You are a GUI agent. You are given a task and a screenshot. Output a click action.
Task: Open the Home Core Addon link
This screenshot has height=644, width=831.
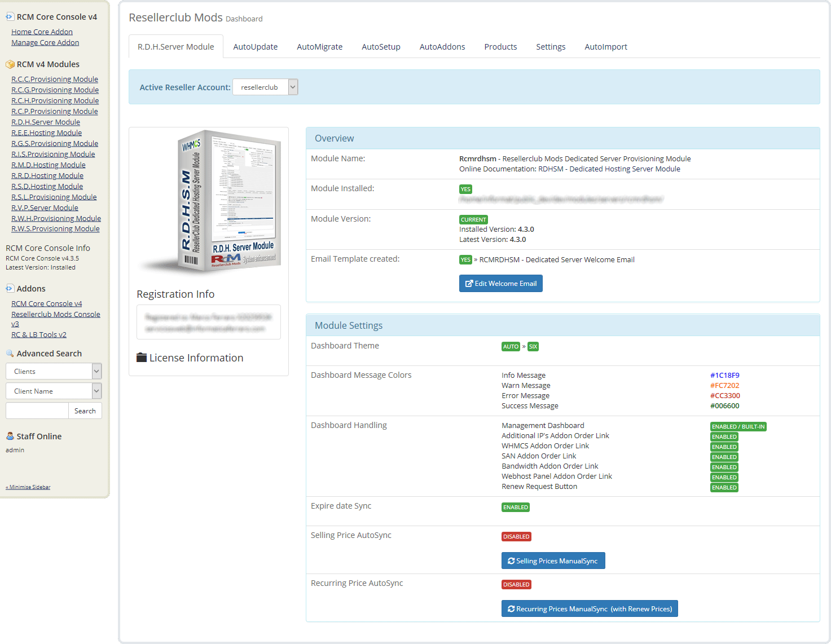(x=42, y=32)
